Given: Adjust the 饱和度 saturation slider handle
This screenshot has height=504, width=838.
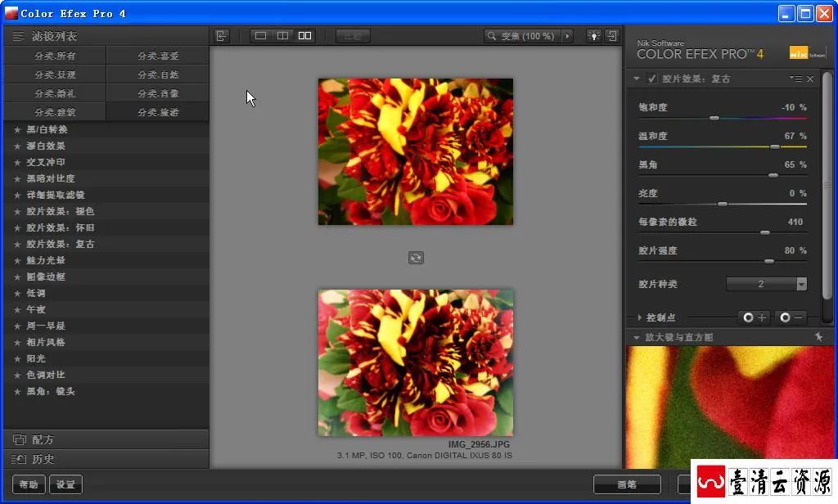Looking at the screenshot, I should [x=714, y=118].
